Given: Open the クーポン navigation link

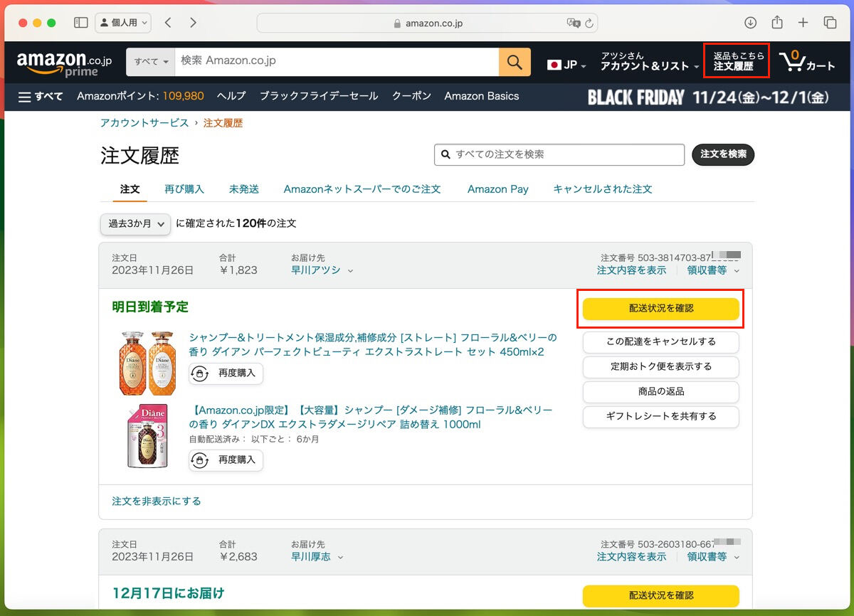Looking at the screenshot, I should coord(411,96).
